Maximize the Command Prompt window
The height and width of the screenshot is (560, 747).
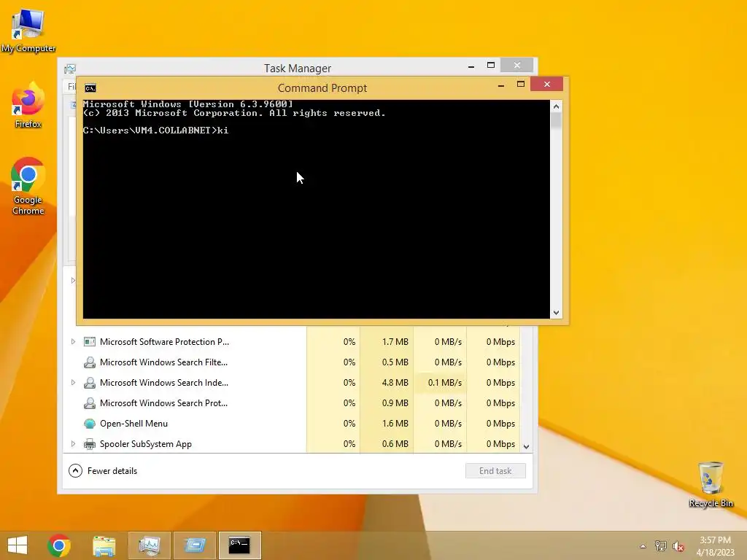point(521,85)
